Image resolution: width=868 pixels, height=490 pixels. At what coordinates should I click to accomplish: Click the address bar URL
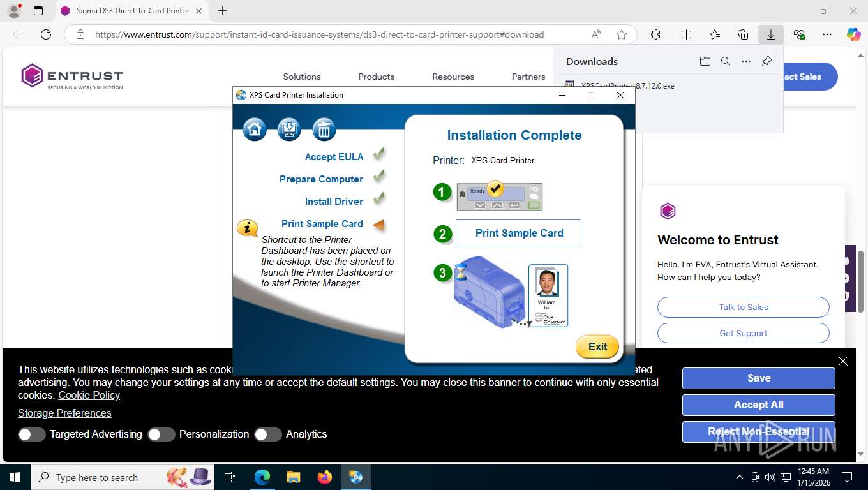pyautogui.click(x=319, y=34)
